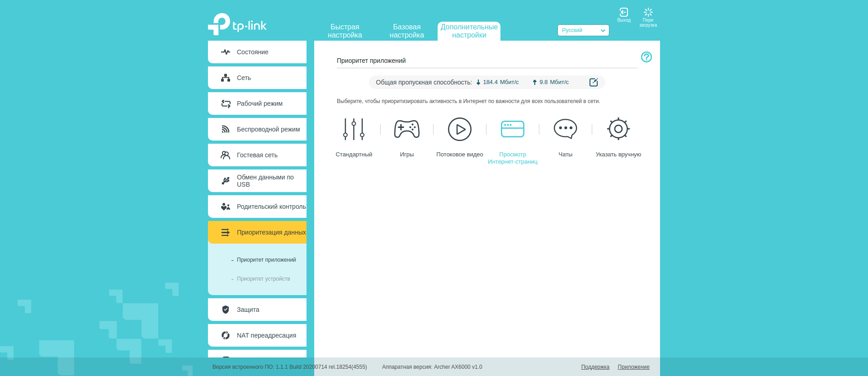Open the Русский language dropdown
This screenshot has height=376, width=868.
(583, 30)
